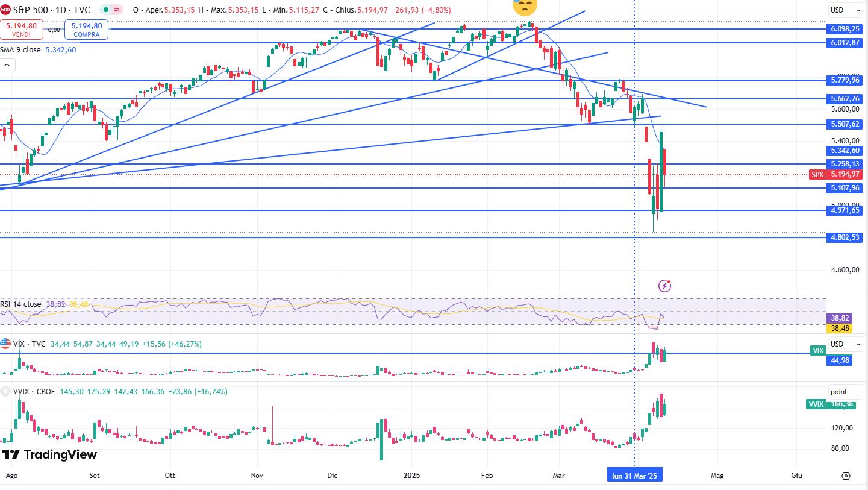868x490 pixels.
Task: Select the RSI 14 close indicator legend
Action: [22, 304]
